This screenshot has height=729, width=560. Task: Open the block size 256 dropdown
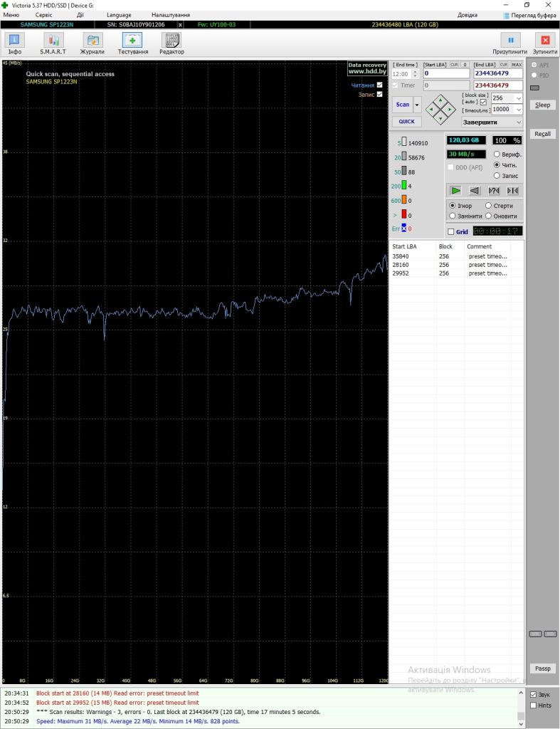[x=519, y=98]
